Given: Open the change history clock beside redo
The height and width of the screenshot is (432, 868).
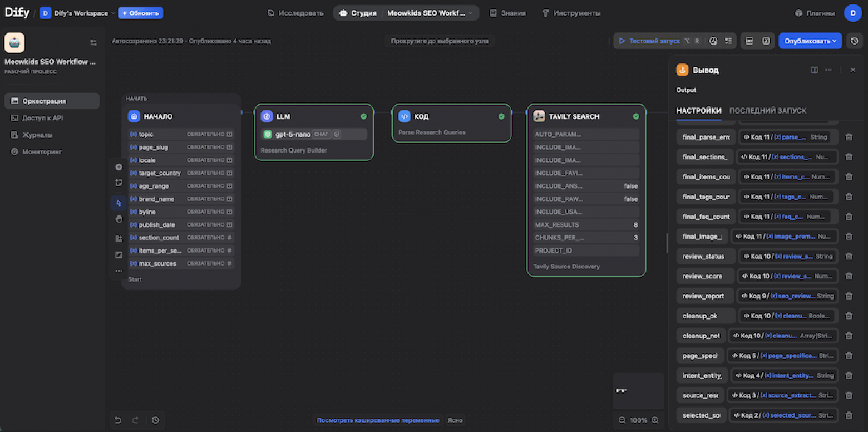Looking at the screenshot, I should tap(155, 420).
